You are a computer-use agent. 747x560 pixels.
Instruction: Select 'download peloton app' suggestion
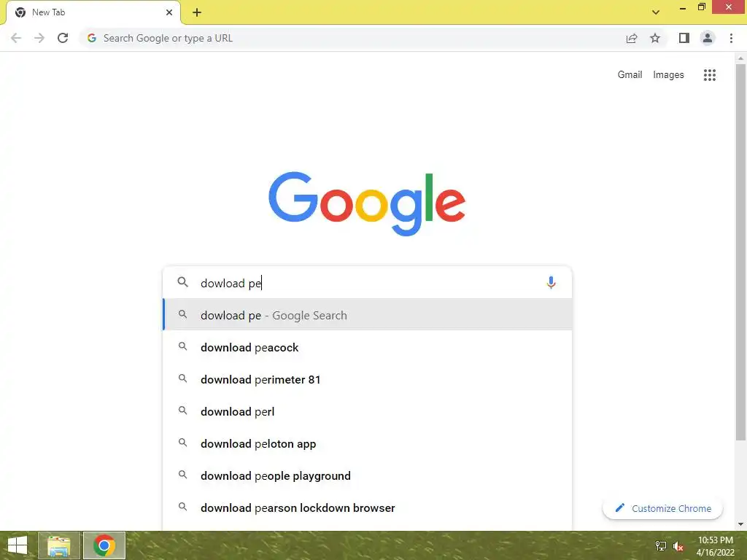(368, 443)
